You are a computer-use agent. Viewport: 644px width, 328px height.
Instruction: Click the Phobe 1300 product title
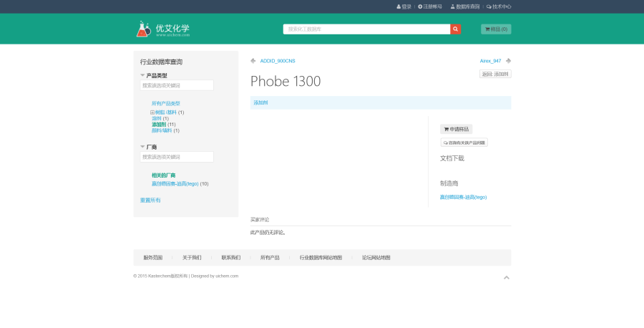coord(286,82)
